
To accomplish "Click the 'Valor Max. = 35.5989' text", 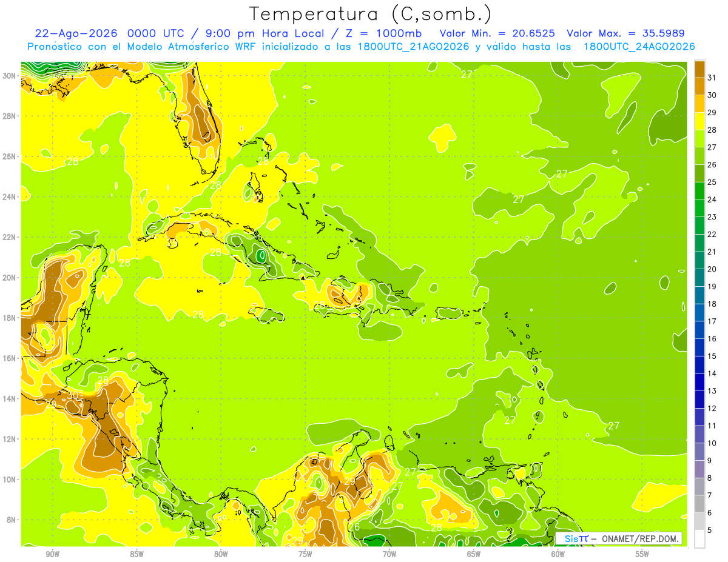I will [x=626, y=33].
